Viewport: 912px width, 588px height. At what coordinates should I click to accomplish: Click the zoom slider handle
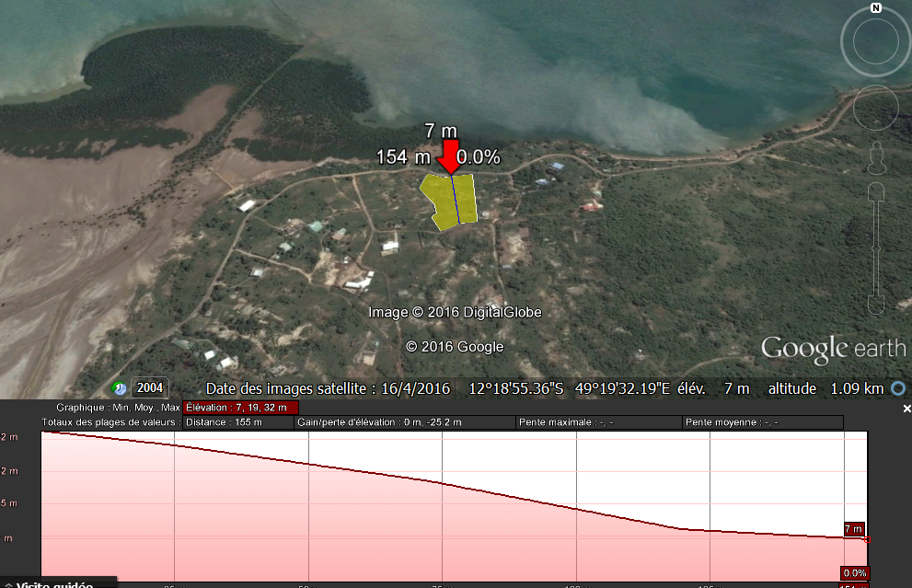tap(876, 249)
